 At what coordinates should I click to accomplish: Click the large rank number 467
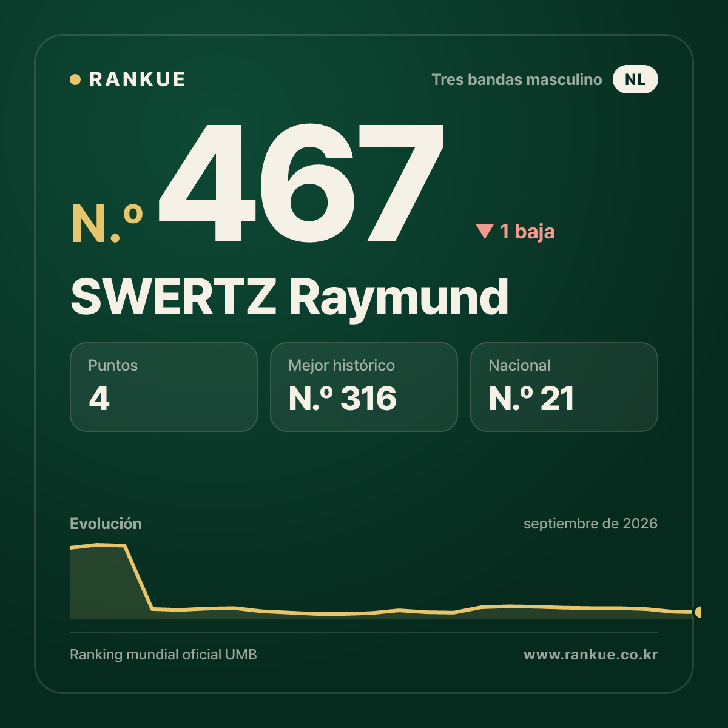coord(302,183)
